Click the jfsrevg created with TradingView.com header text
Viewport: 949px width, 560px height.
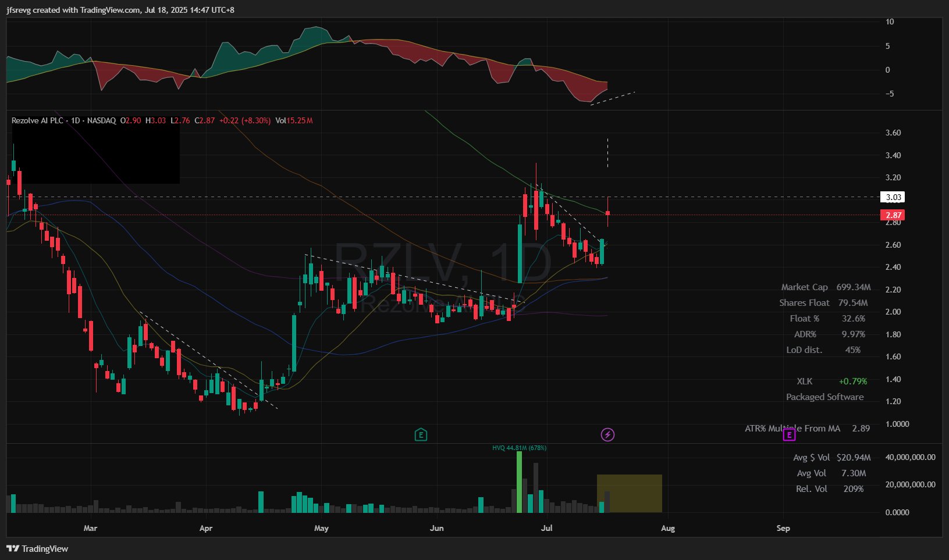[120, 10]
